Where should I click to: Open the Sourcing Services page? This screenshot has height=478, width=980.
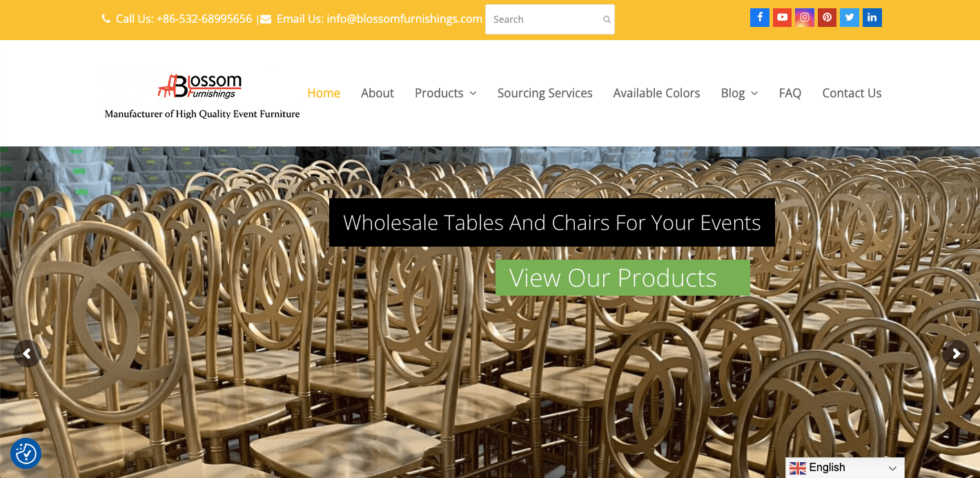545,93
